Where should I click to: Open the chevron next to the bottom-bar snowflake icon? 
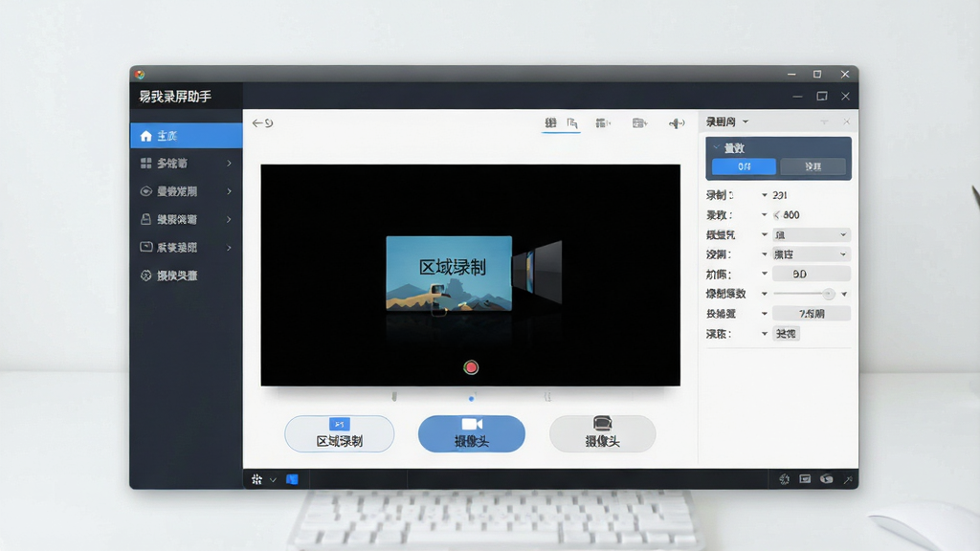(x=273, y=480)
